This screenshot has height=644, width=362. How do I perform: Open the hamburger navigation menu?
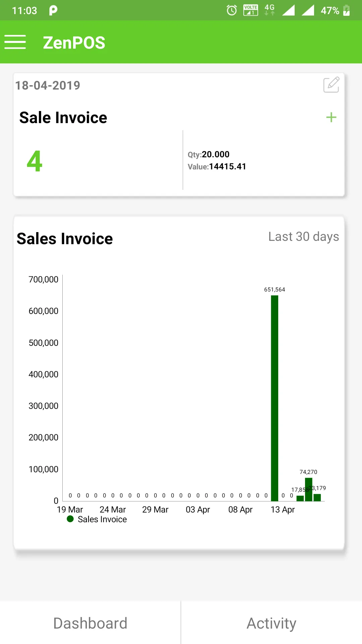[15, 42]
